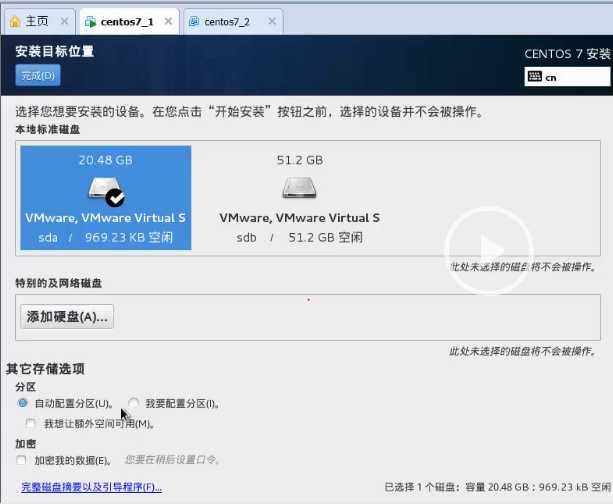Click the sdb disk drive icon
613x504 pixels.
click(x=299, y=188)
